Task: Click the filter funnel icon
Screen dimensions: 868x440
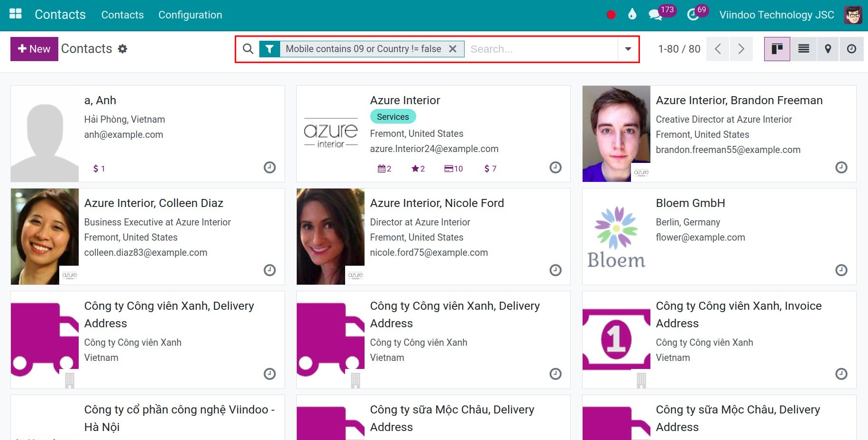Action: (x=269, y=49)
